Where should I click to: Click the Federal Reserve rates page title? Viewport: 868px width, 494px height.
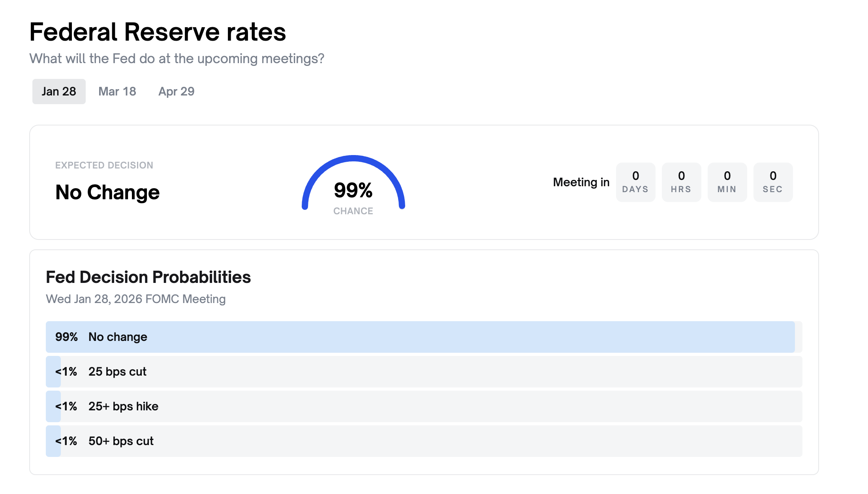click(158, 32)
